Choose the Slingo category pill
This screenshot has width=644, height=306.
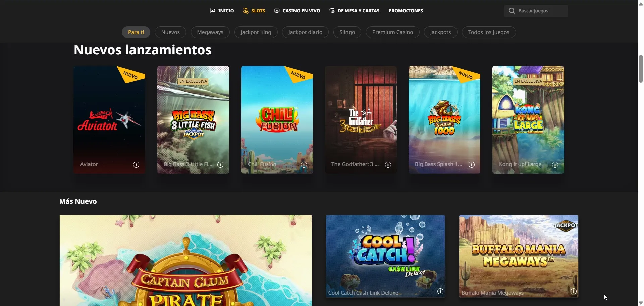(347, 32)
